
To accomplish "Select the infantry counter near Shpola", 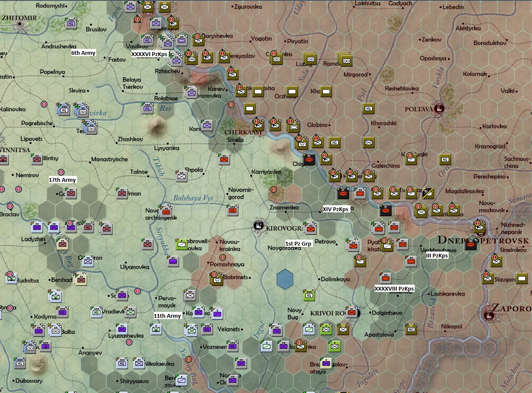I will (x=182, y=176).
